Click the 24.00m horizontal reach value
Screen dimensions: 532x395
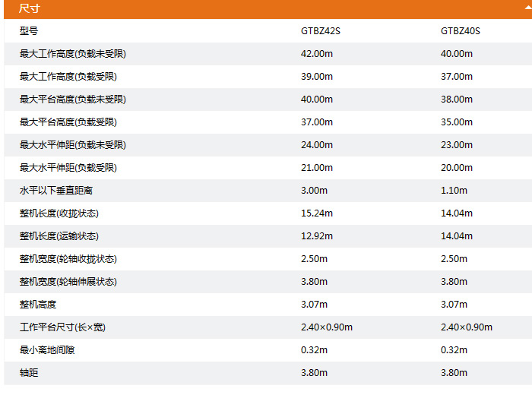click(317, 145)
